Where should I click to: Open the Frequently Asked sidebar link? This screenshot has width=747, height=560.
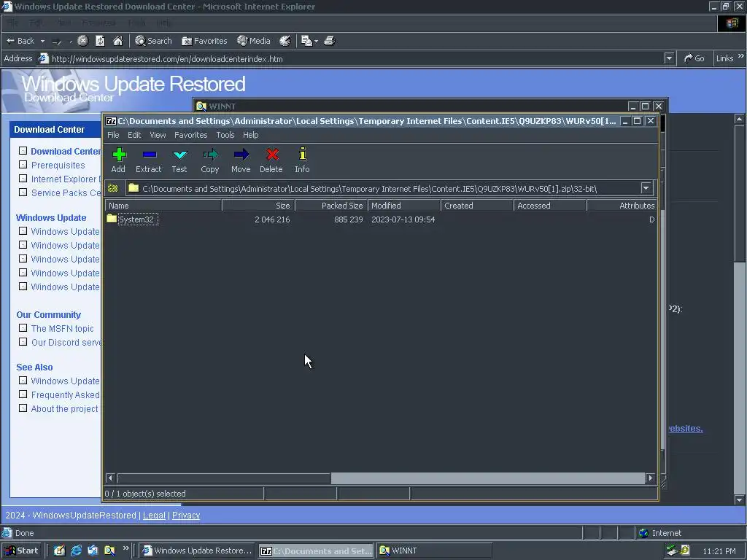[x=65, y=395]
